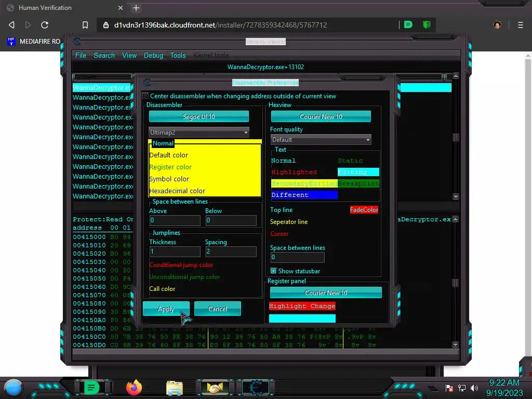Click the Unconditional jump color label

(184, 277)
